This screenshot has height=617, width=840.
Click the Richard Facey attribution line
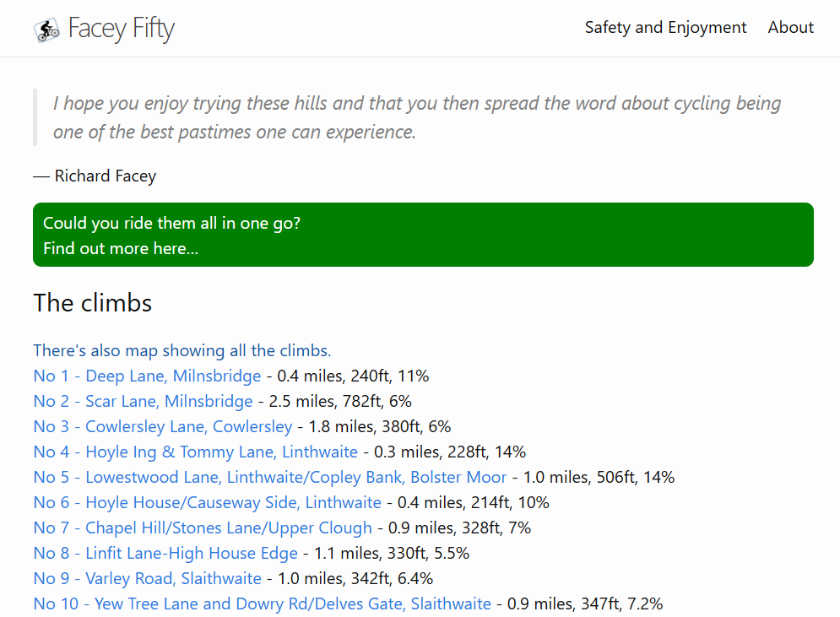click(95, 176)
